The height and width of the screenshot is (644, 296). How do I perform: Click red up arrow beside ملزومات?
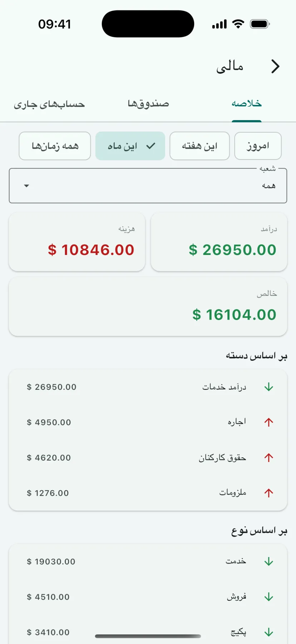[269, 493]
